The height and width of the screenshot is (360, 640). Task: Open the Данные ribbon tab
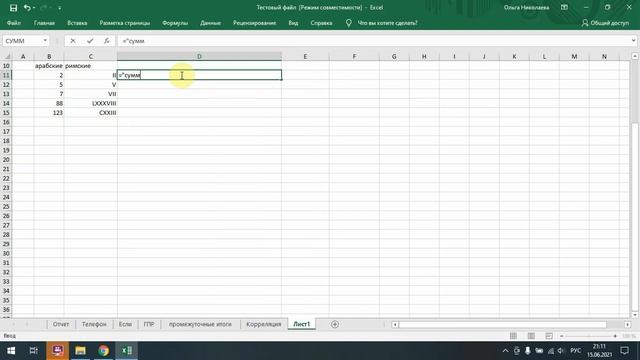(x=210, y=23)
